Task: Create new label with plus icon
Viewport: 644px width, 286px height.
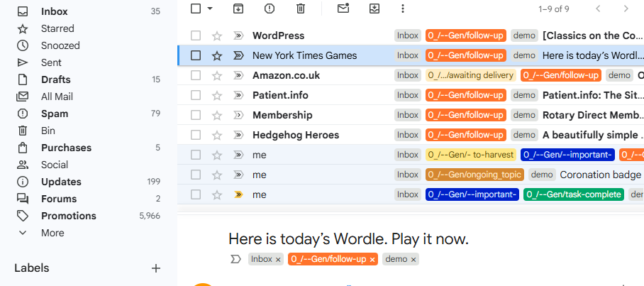Action: coord(156,268)
